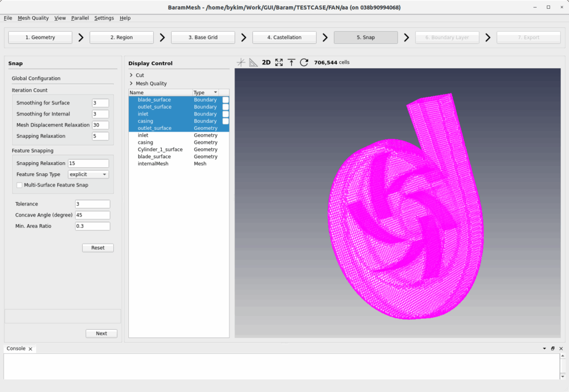The width and height of the screenshot is (569, 392).
Task: Click the ruler measurement tool icon
Action: click(x=253, y=62)
